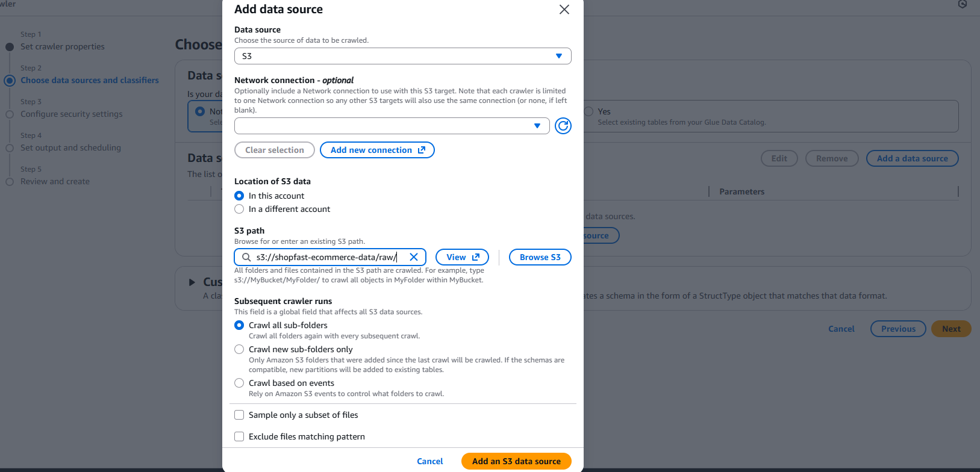Check Exclude files matching pattern

[239, 436]
